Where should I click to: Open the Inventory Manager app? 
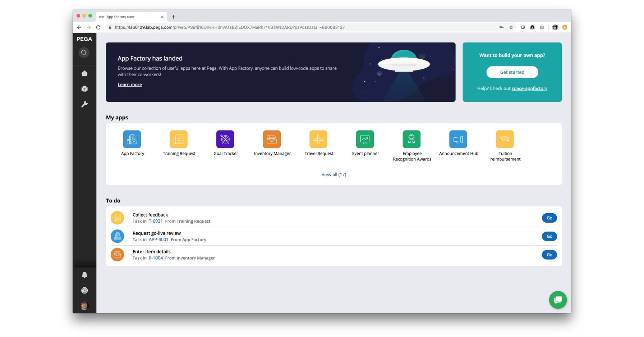[272, 139]
